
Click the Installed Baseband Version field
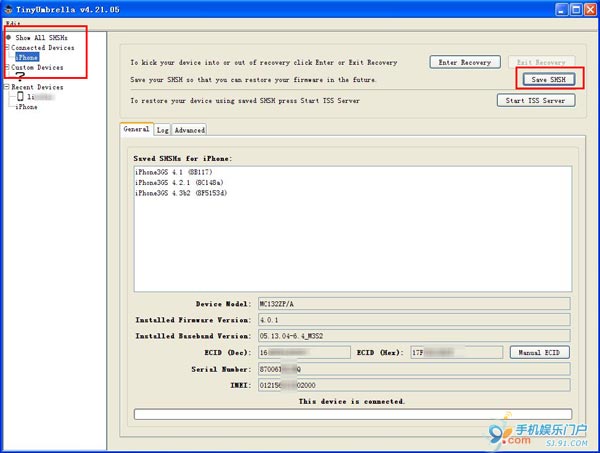414,336
